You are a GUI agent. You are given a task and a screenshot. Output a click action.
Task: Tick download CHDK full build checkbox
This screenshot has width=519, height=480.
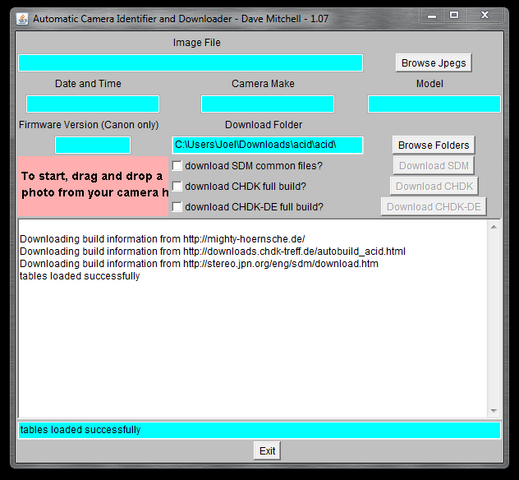[x=177, y=186]
